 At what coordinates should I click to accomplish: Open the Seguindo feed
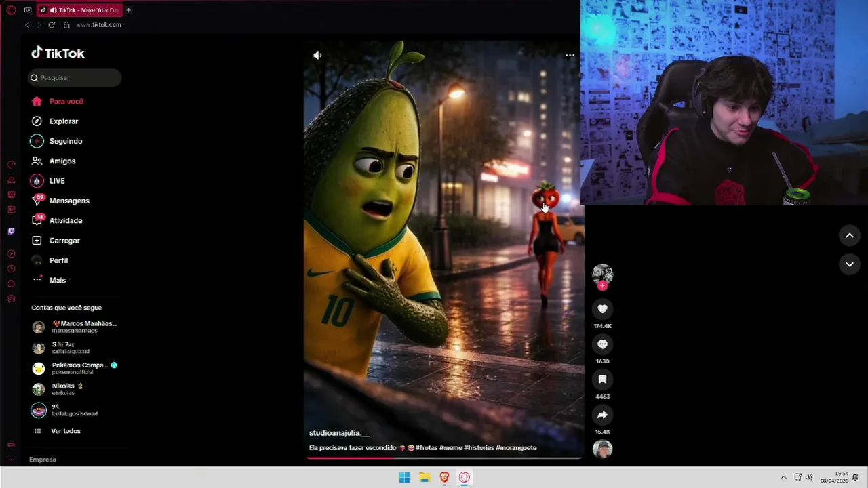coord(57,141)
